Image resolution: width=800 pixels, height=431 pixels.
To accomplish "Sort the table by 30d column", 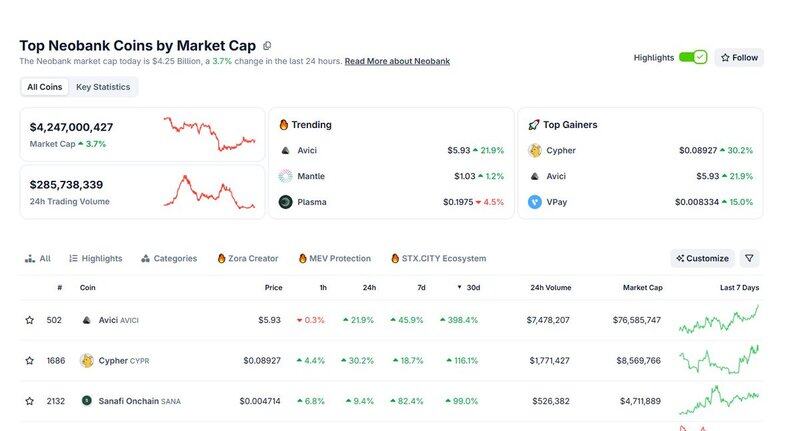I will 470,288.
